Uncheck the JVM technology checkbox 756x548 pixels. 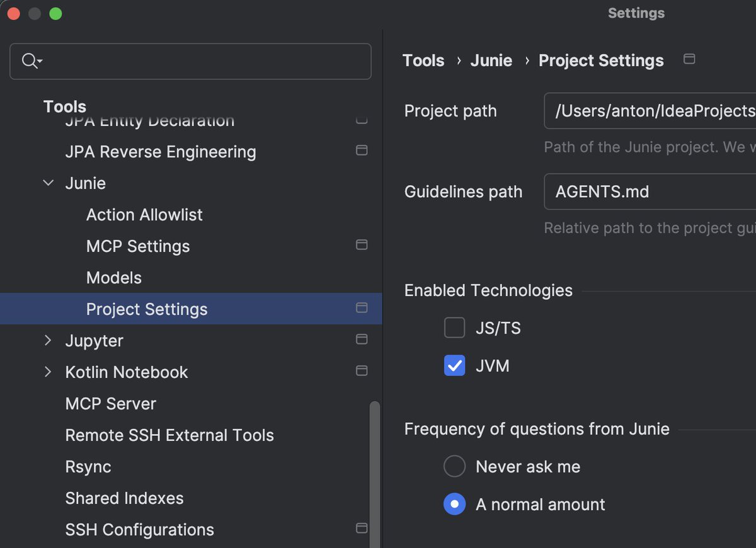tap(454, 365)
